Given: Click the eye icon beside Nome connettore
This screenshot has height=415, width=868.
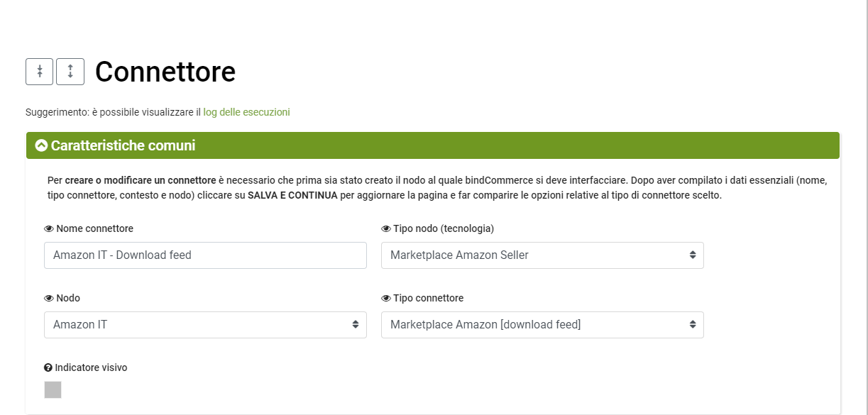Looking at the screenshot, I should pos(49,228).
